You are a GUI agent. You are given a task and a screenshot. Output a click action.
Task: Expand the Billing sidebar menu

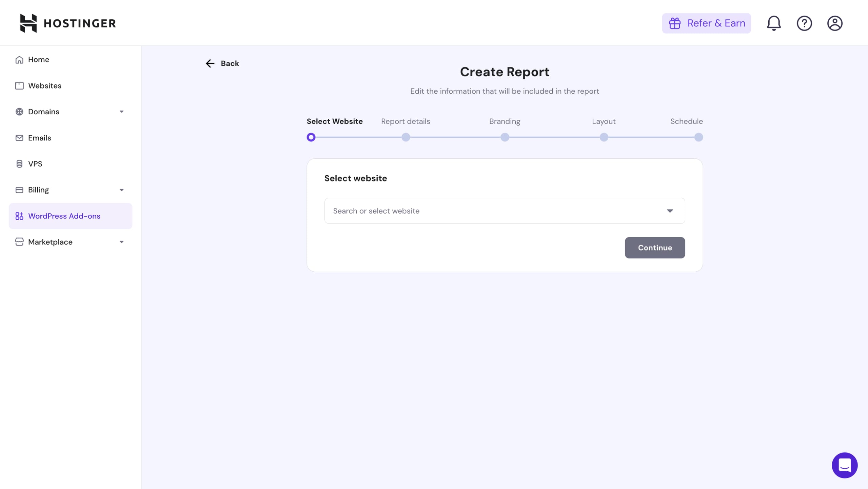(121, 190)
